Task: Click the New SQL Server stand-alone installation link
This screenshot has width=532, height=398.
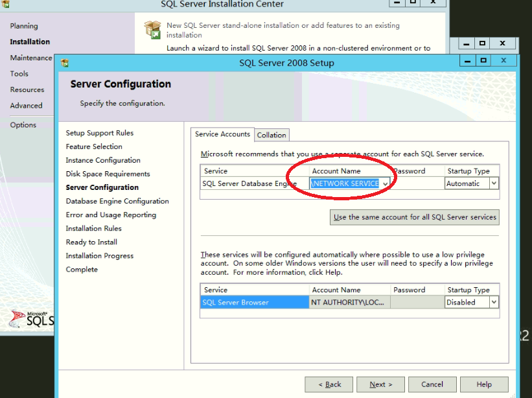Action: point(283,30)
